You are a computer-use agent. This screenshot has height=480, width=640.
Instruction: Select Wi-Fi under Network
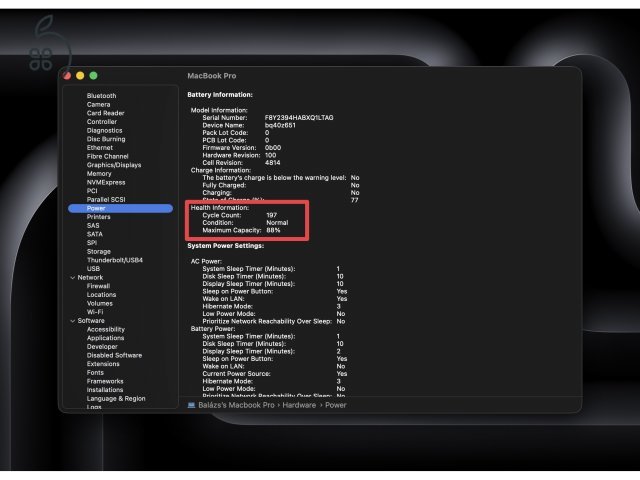(95, 312)
